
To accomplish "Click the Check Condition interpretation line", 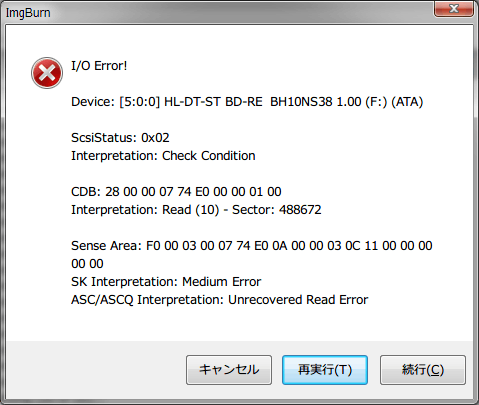I will (x=163, y=156).
